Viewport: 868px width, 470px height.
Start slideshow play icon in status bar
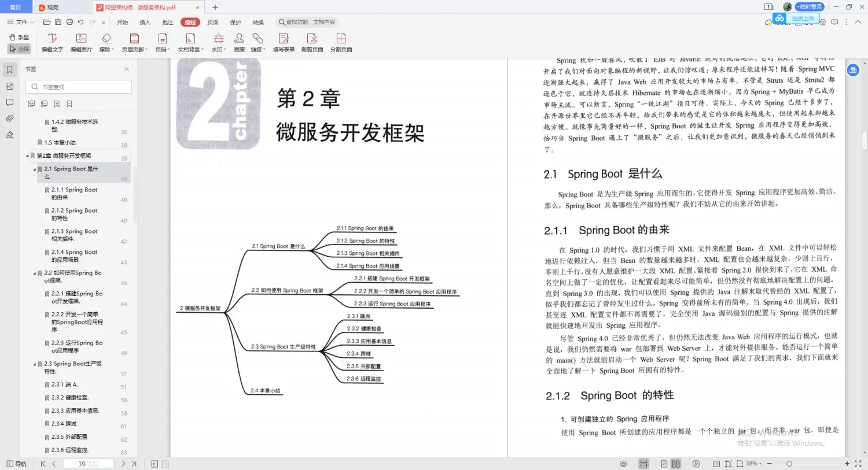(x=696, y=464)
